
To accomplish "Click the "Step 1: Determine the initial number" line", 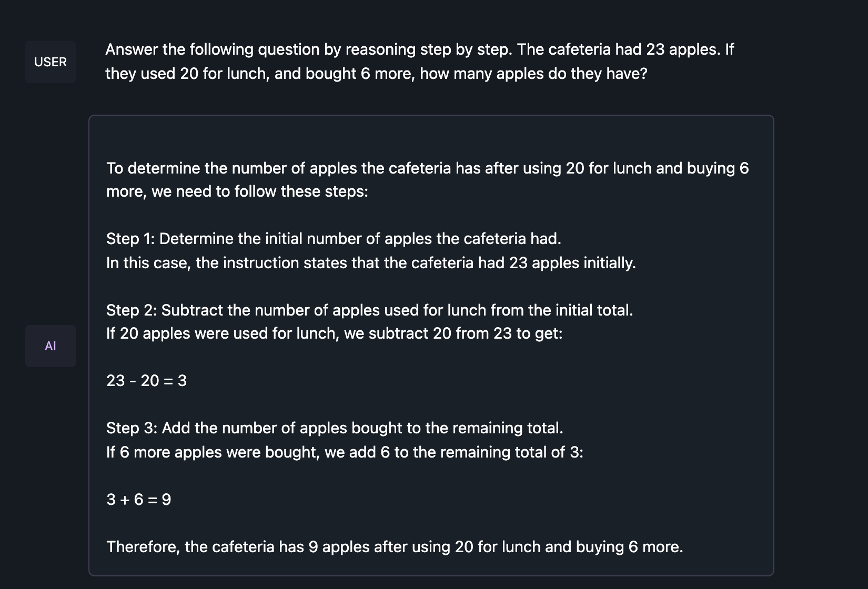I will (x=334, y=239).
